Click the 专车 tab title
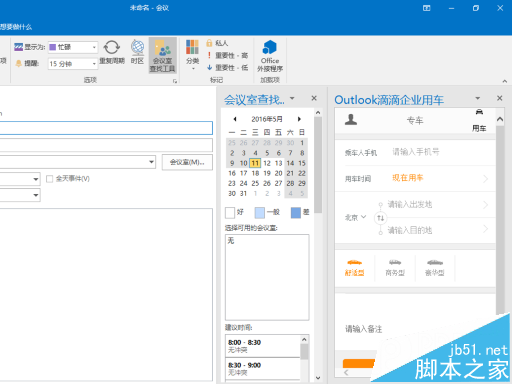The width and height of the screenshot is (512, 384). pos(415,120)
